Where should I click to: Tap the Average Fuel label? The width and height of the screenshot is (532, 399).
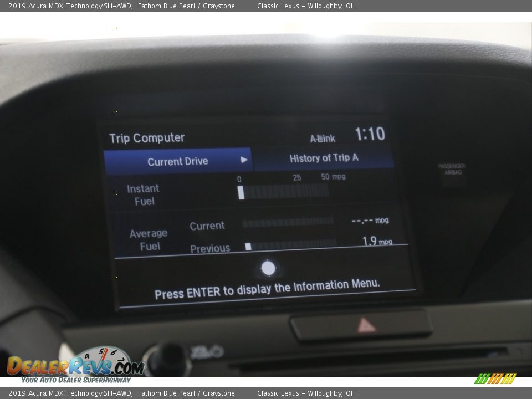coord(149,239)
